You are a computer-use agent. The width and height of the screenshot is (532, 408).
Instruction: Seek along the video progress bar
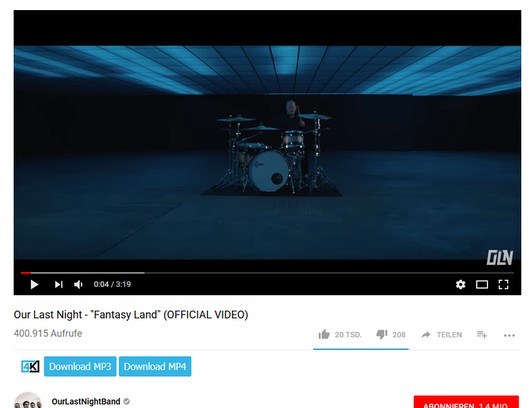point(267,272)
